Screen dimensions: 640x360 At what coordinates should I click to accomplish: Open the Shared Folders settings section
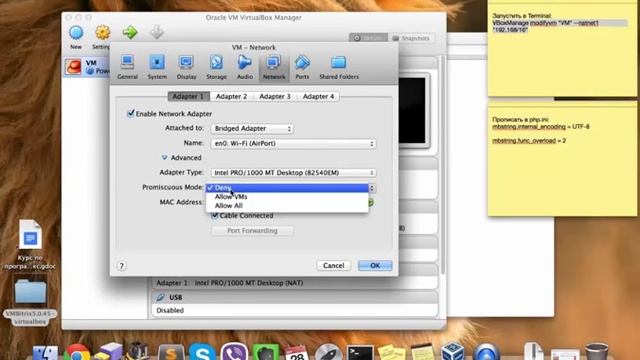(x=339, y=67)
